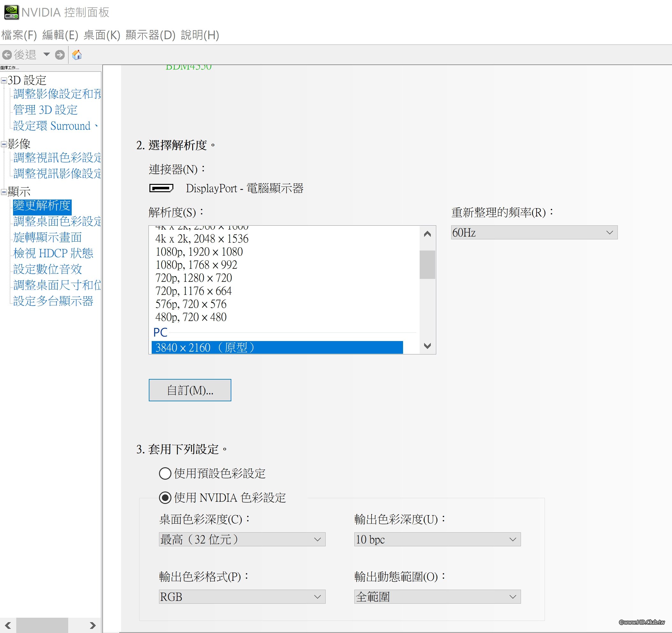Select resolution 480p, 720 × 480
The image size is (672, 633).
pos(191,317)
